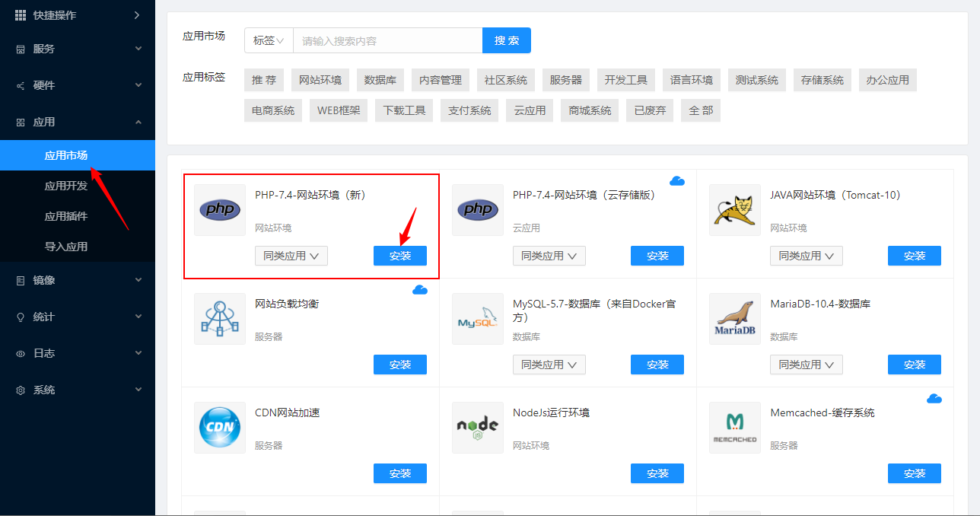Install JAVA网站环境（Tomcat-10）
The height and width of the screenshot is (516, 980).
point(915,256)
